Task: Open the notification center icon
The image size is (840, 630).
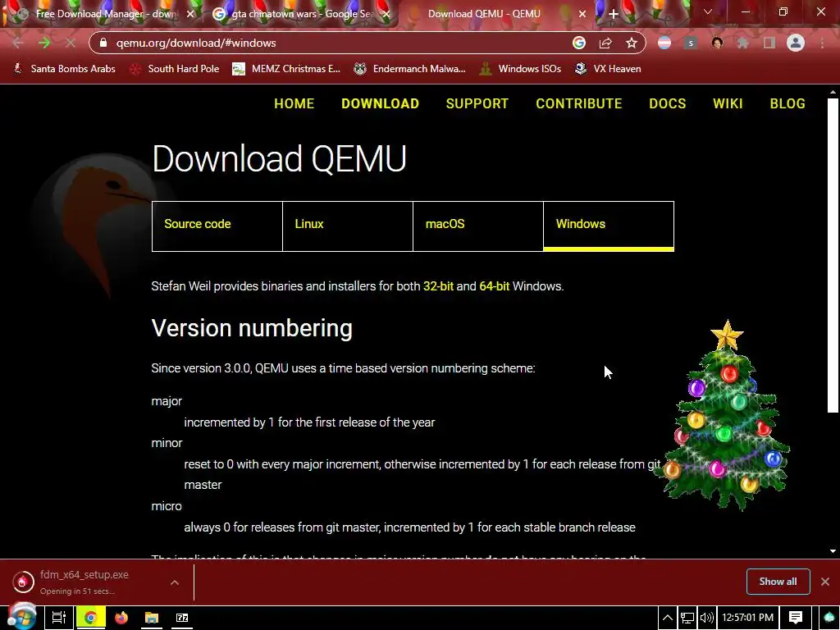Action: tap(796, 618)
